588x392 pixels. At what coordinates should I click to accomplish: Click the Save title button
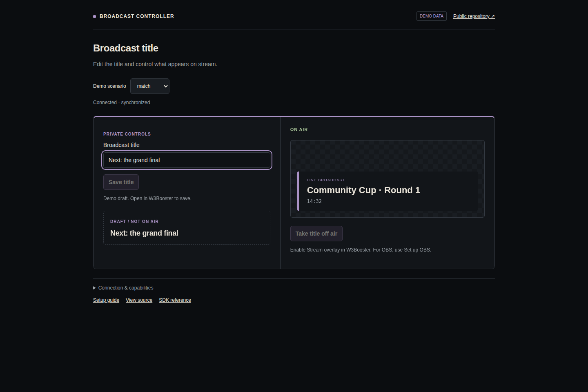pos(121,182)
